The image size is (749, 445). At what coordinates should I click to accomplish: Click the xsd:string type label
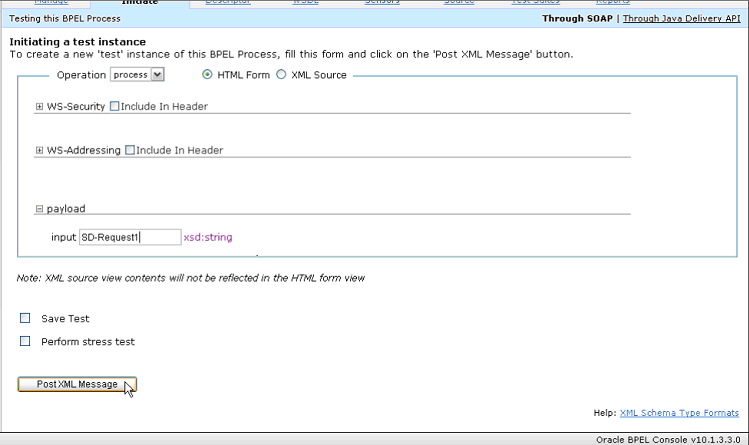pyautogui.click(x=208, y=237)
